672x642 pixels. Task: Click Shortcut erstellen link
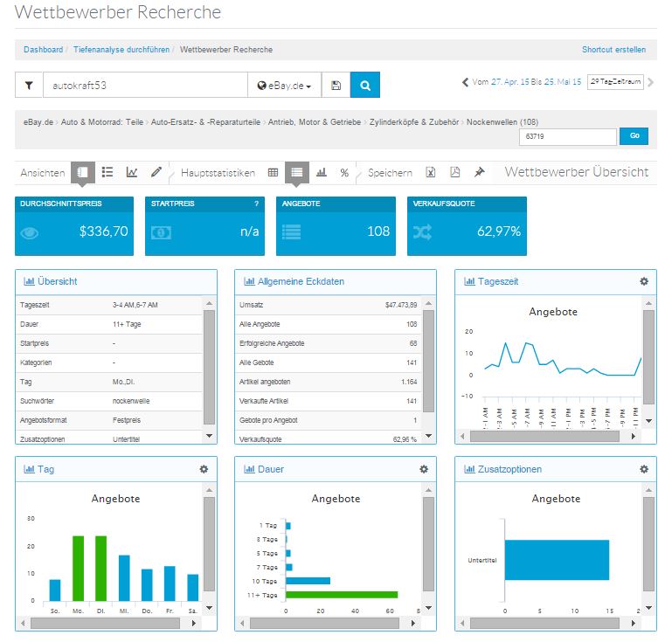[x=613, y=50]
